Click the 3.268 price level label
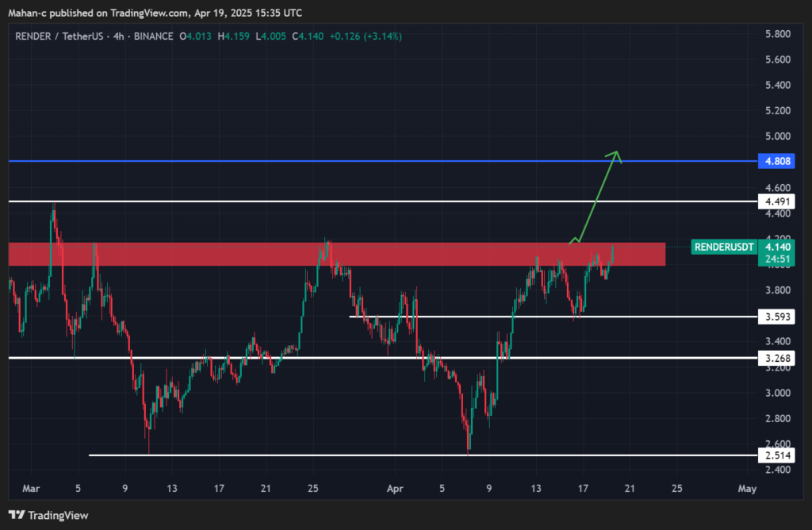 773,358
